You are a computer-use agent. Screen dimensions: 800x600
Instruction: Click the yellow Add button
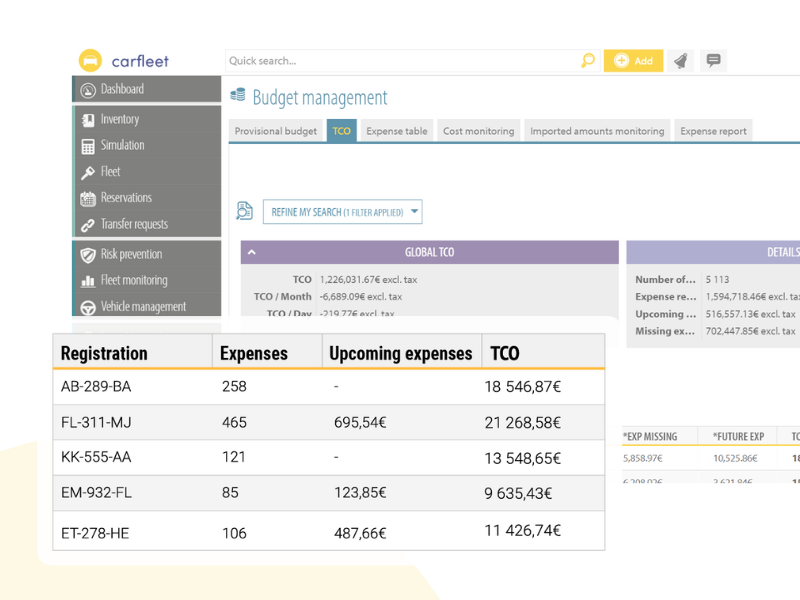[x=633, y=61]
